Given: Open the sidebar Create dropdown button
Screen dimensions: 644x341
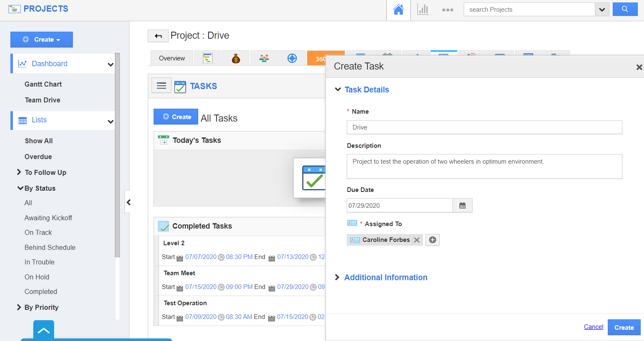Looking at the screenshot, I should click(x=42, y=40).
